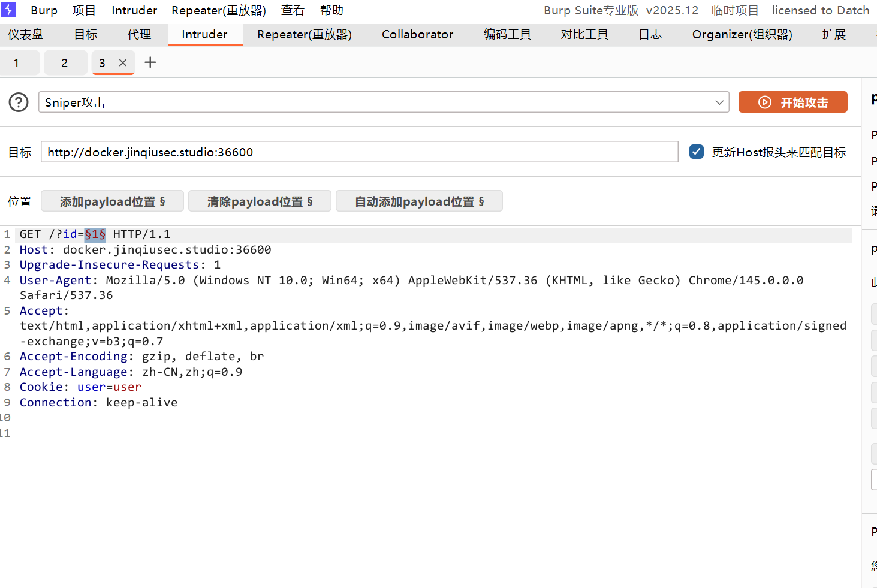Click the Accept-Language header line
Screen dimensions: 877x588
(131, 372)
